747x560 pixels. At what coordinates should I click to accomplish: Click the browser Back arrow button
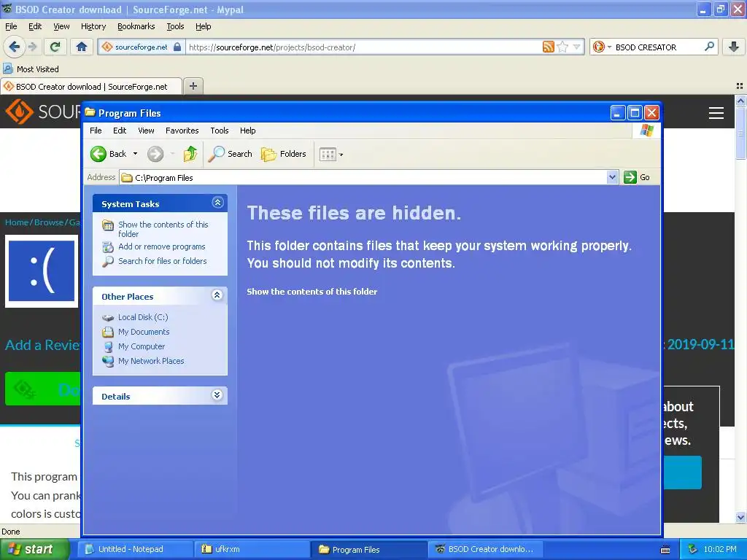pos(14,47)
